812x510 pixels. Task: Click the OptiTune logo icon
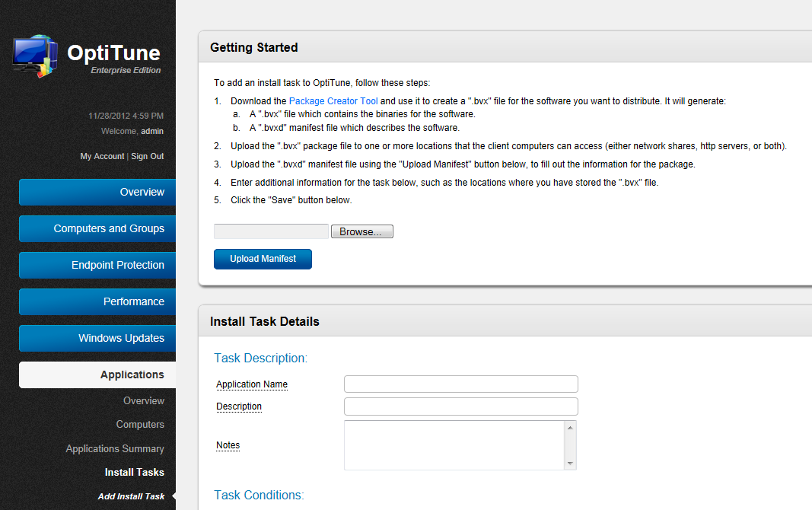point(33,54)
